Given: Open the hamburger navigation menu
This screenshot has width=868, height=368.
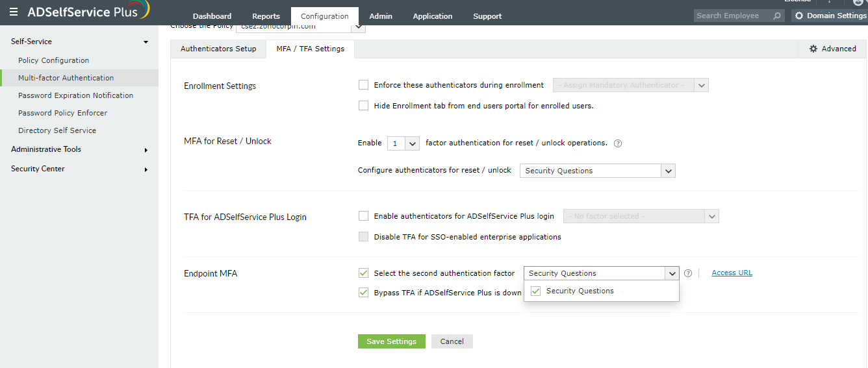Looking at the screenshot, I should point(14,12).
